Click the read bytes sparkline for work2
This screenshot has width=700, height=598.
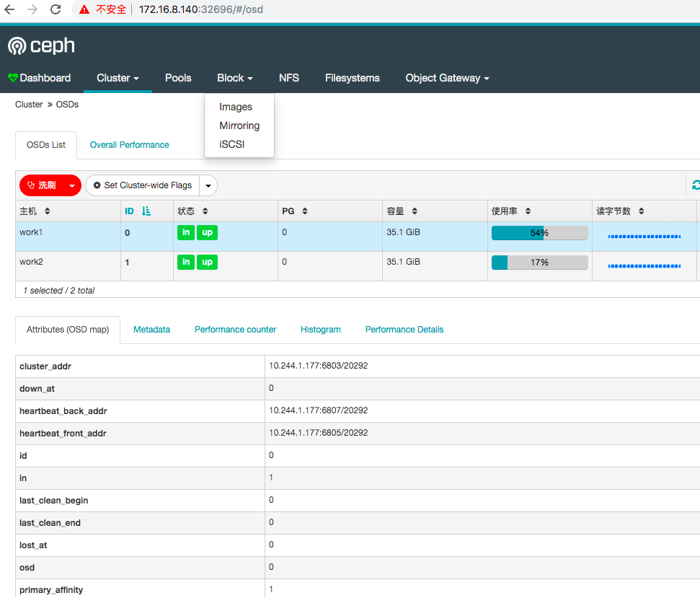pos(644,266)
